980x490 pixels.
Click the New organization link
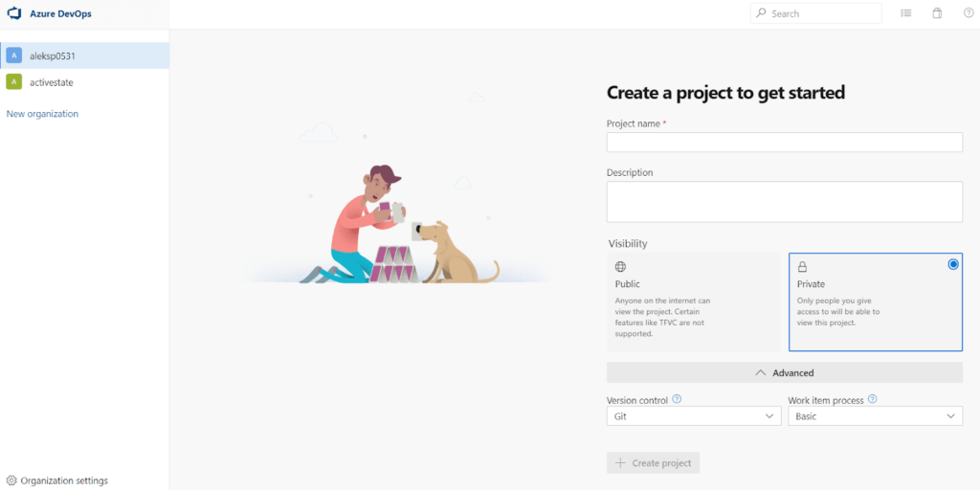pyautogui.click(x=42, y=114)
